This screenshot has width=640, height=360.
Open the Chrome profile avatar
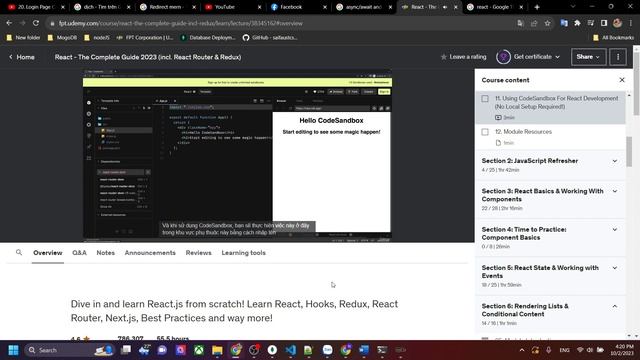click(x=617, y=23)
